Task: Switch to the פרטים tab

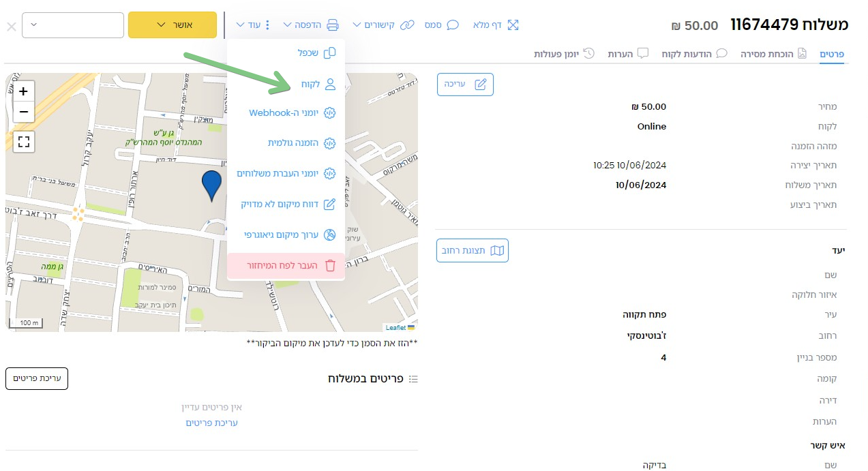Action: pyautogui.click(x=832, y=53)
